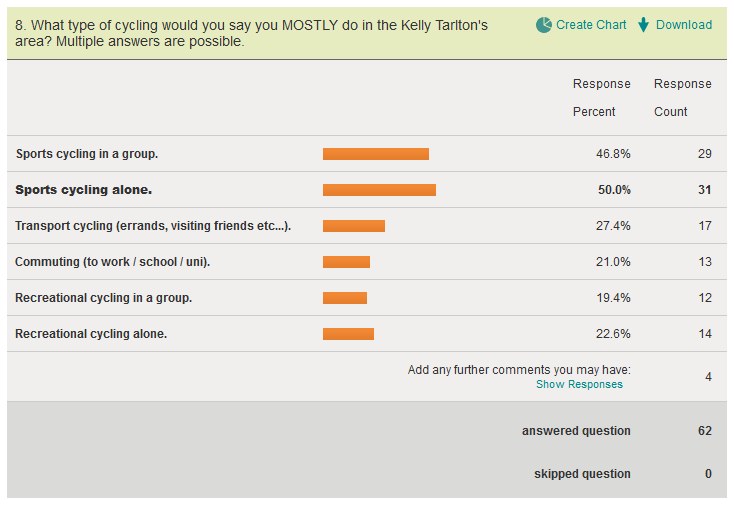Click the Commuting orange bar
The width and height of the screenshot is (734, 505).
pyautogui.click(x=346, y=262)
